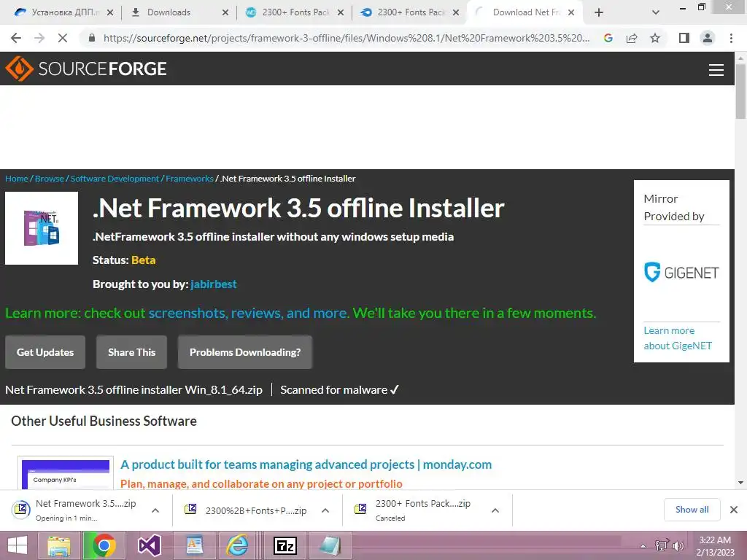Viewport: 747px width, 560px height.
Task: Open SourceForge hamburger menu
Action: (716, 70)
